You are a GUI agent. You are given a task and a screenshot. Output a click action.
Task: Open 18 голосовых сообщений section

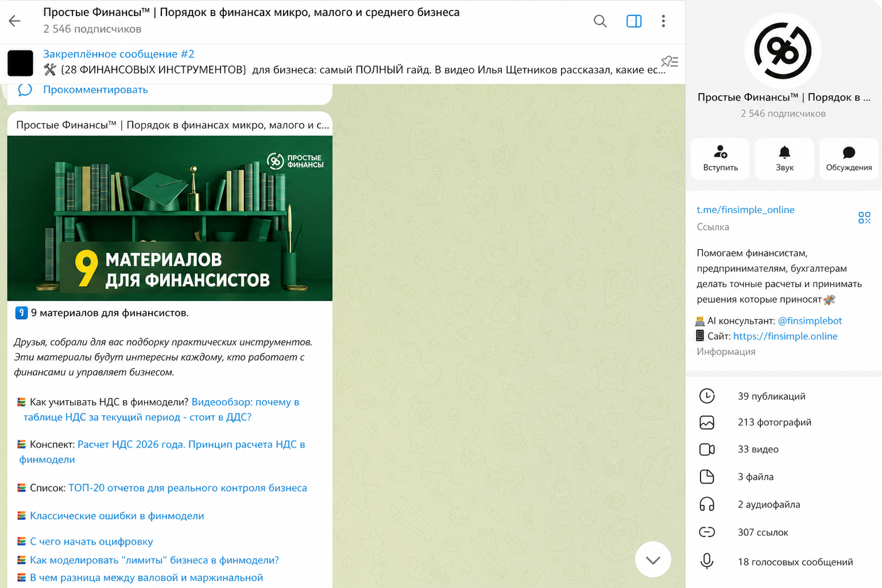pos(784,562)
